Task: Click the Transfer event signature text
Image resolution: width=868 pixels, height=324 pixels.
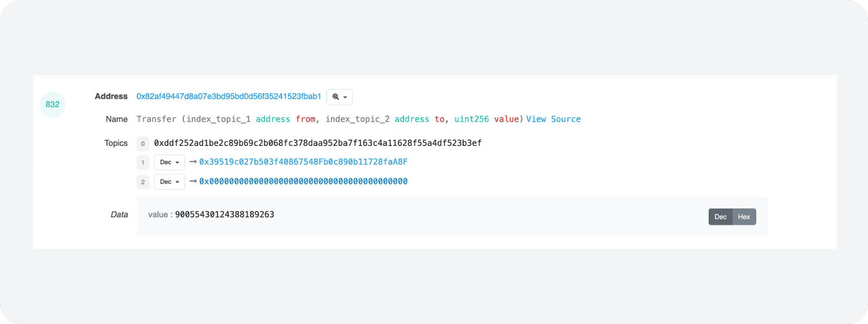Action: pyautogui.click(x=330, y=119)
